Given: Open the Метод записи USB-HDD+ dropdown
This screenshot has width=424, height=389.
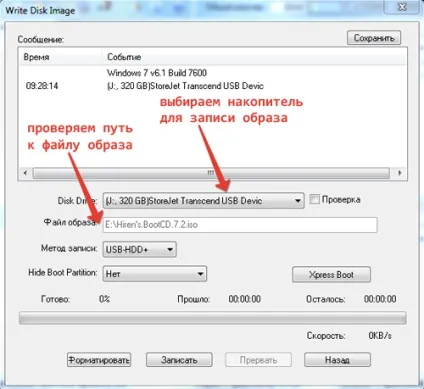Looking at the screenshot, I should click(139, 249).
